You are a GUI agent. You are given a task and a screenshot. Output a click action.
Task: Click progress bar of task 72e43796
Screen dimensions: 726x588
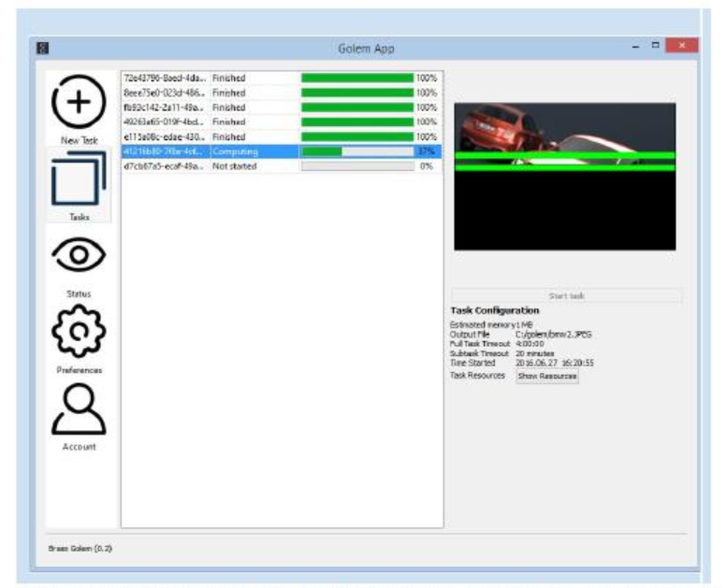tap(357, 79)
